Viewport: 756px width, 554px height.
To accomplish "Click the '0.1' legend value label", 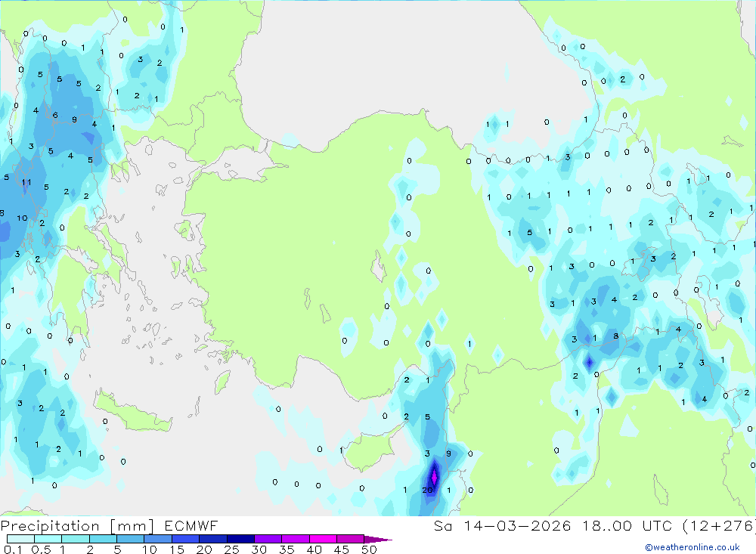I will coord(13,549).
